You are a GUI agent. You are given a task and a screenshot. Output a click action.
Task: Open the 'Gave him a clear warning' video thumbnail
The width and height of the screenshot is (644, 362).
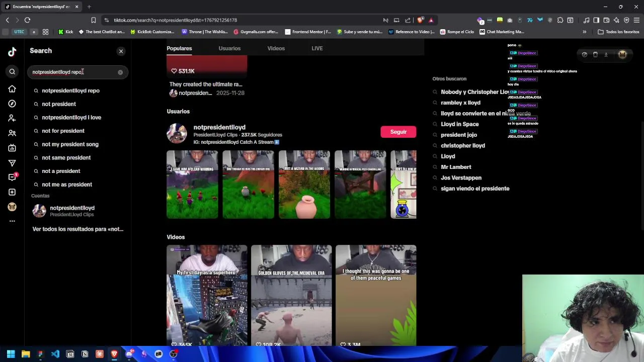pos(192,185)
